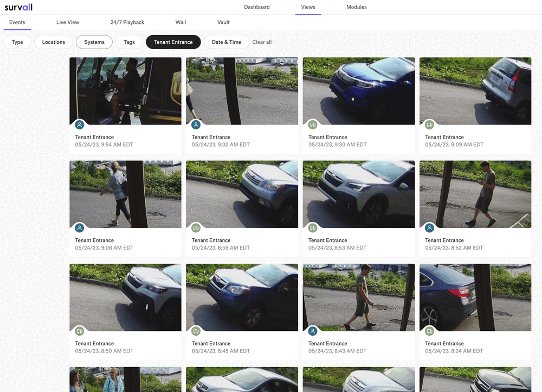Open the Date & Time filter
This screenshot has width=542, height=392.
click(227, 42)
